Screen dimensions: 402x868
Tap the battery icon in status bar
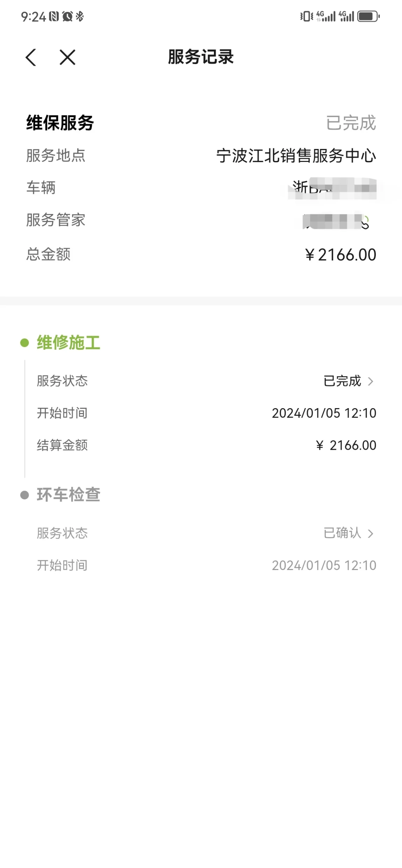pyautogui.click(x=368, y=16)
